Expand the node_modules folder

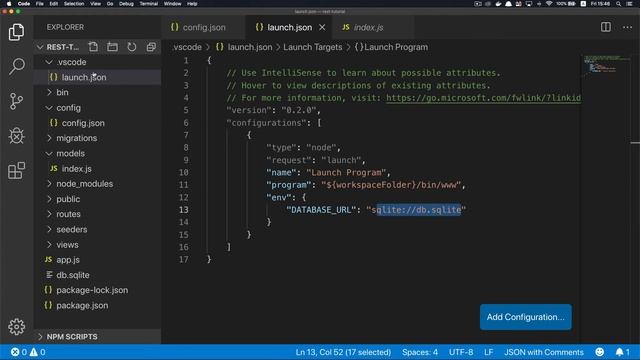49,184
